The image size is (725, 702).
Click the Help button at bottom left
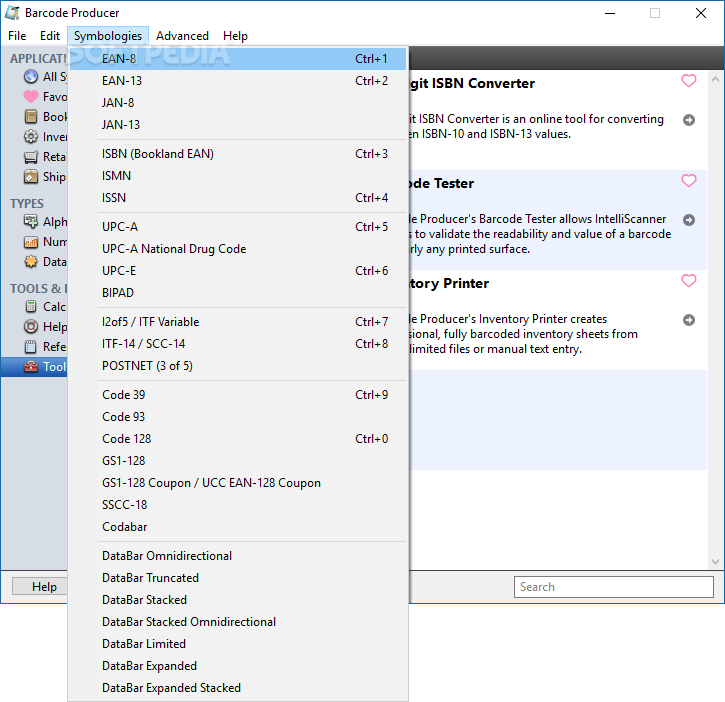click(40, 586)
